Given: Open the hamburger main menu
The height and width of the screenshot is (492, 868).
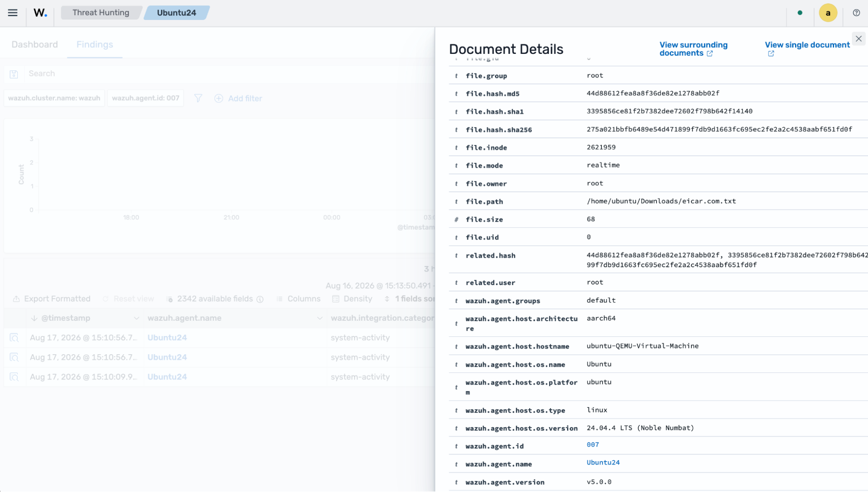Looking at the screenshot, I should [13, 13].
